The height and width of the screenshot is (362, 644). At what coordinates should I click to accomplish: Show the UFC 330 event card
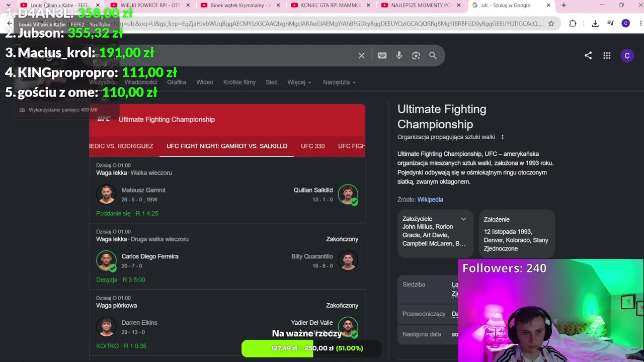(x=312, y=146)
